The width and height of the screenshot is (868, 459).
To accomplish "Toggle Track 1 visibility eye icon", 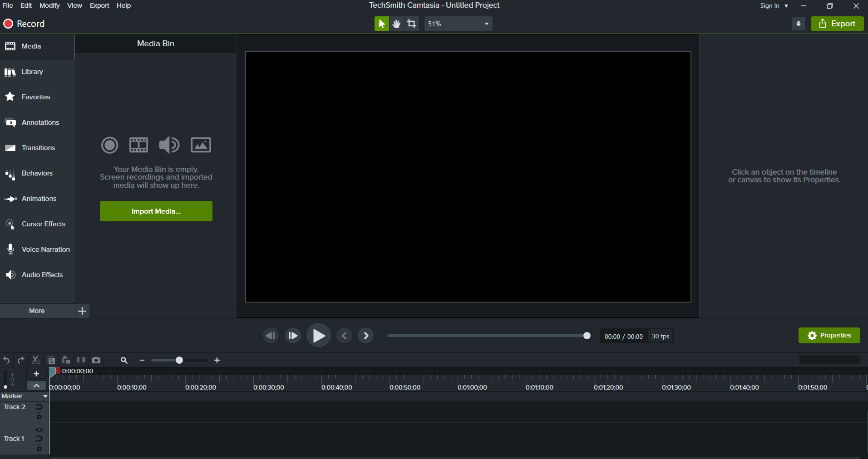I will tap(39, 430).
